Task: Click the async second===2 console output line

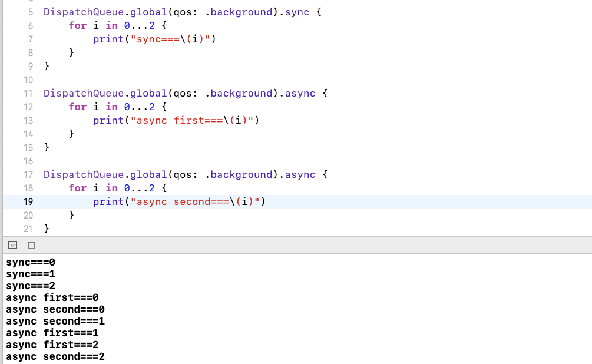Action: (x=55, y=356)
